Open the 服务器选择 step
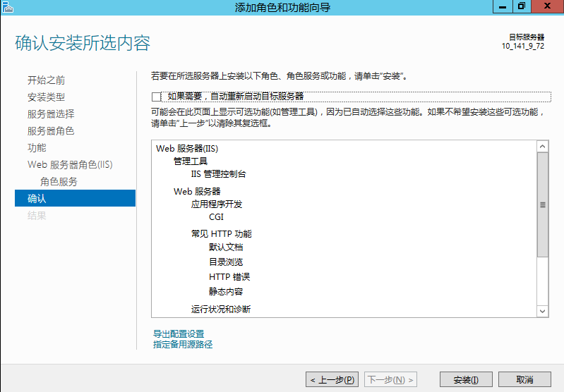564x392 pixels. (51, 114)
